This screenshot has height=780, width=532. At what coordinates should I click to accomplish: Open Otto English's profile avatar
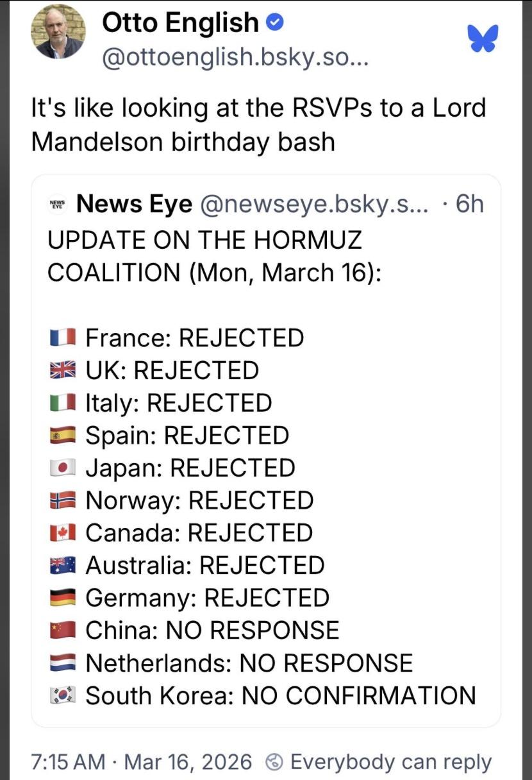[x=57, y=32]
